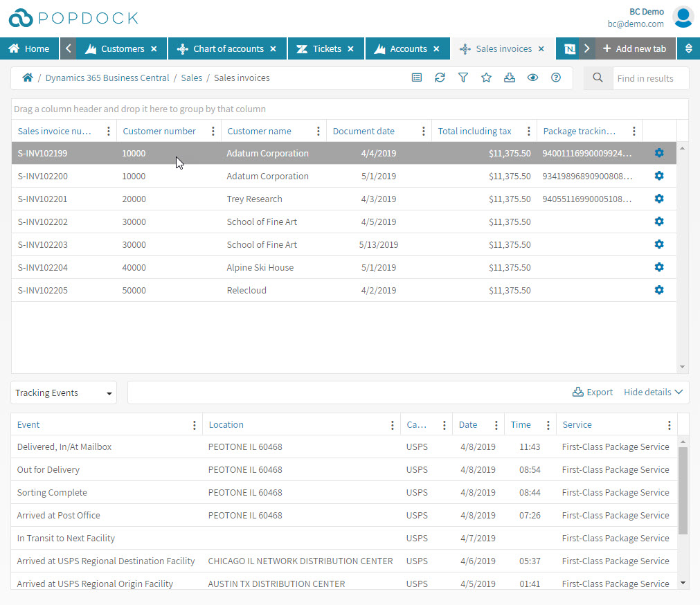Open the help question mark icon
The image size is (700, 605).
[x=556, y=78]
